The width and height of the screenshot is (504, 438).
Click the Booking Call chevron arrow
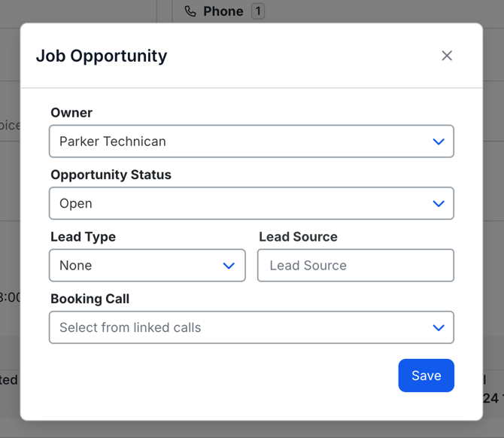439,328
